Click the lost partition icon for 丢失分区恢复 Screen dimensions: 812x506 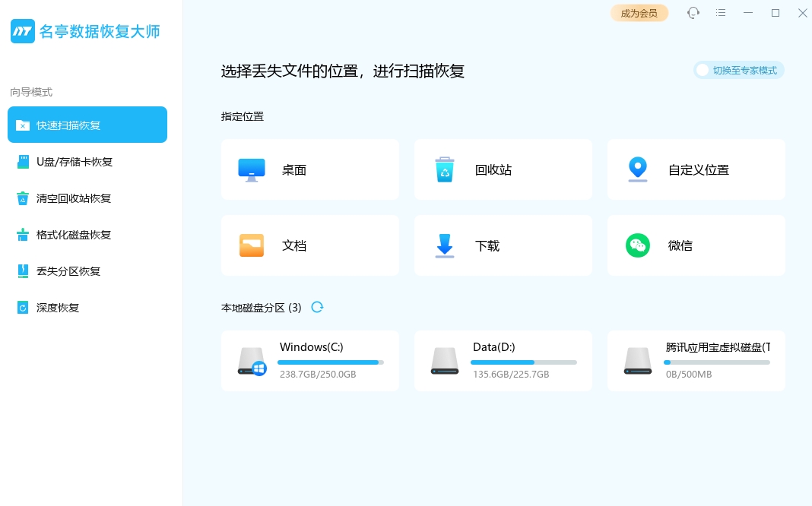pyautogui.click(x=23, y=271)
